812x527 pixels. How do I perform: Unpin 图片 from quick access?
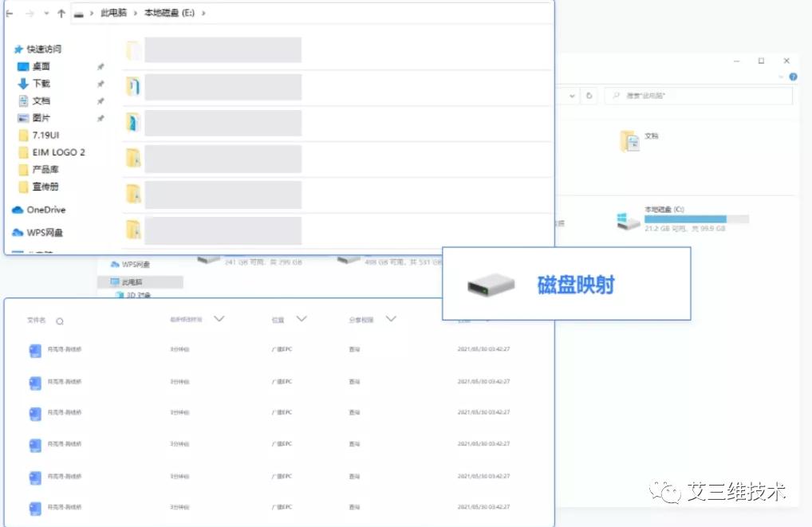click(101, 117)
